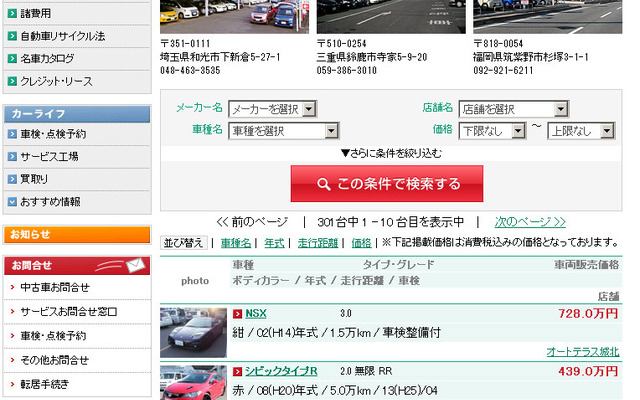Click green arrow icon beside 諸費用
The height and width of the screenshot is (400, 640).
point(12,13)
